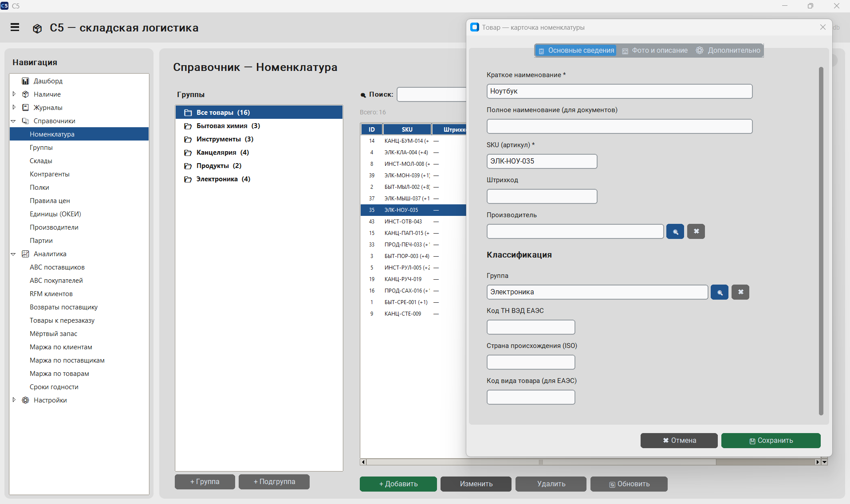Click the Настройки gear icon
Image resolution: width=850 pixels, height=504 pixels.
(x=25, y=400)
